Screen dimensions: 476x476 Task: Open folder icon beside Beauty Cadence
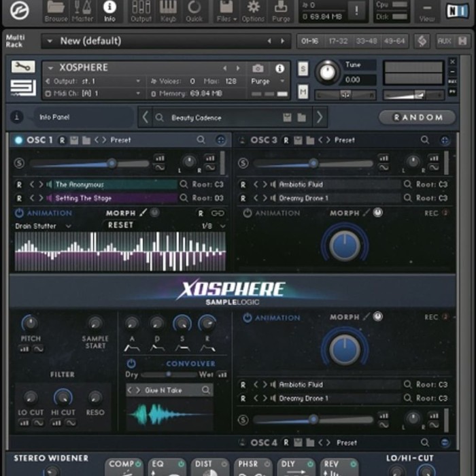(301, 118)
